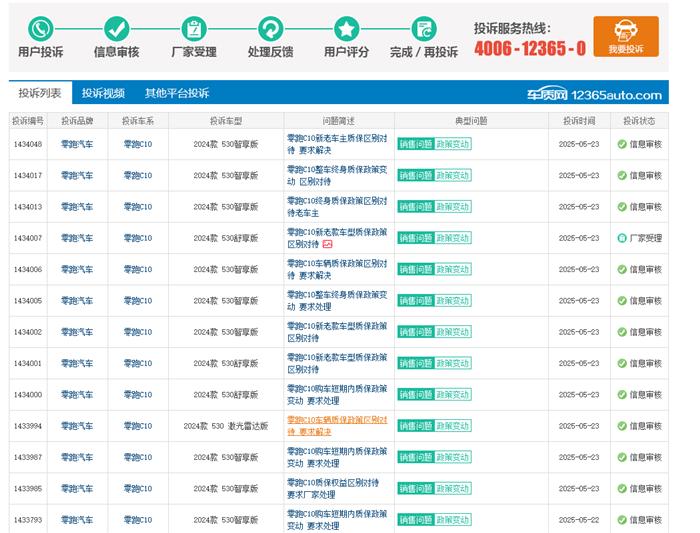
Task: Switch to the 投诉视频 tab
Action: [x=103, y=93]
